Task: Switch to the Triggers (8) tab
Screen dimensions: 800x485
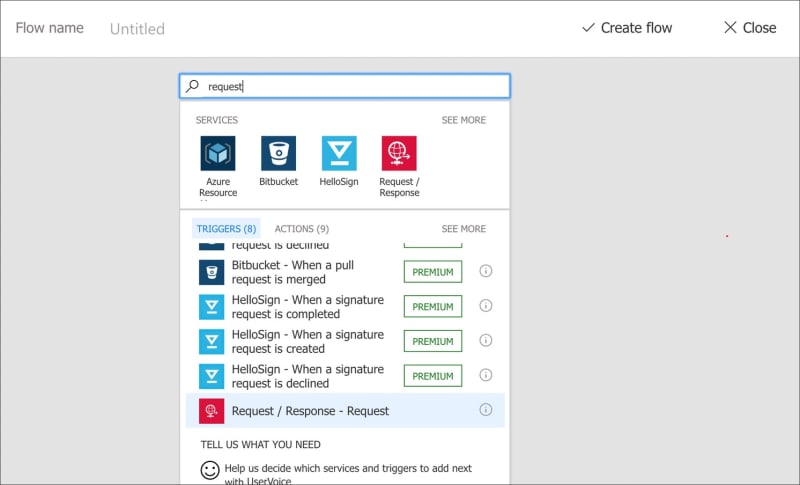Action: point(226,228)
